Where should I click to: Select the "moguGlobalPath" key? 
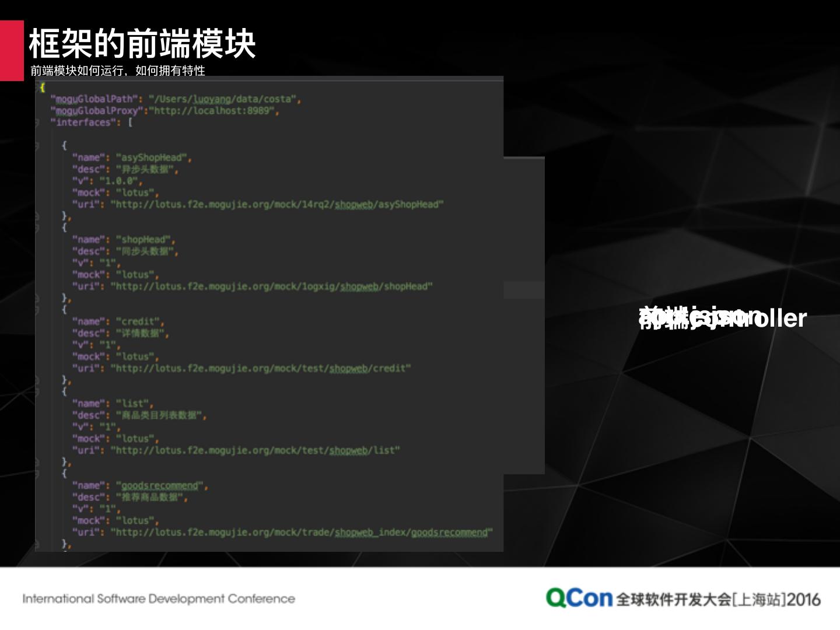(x=94, y=99)
